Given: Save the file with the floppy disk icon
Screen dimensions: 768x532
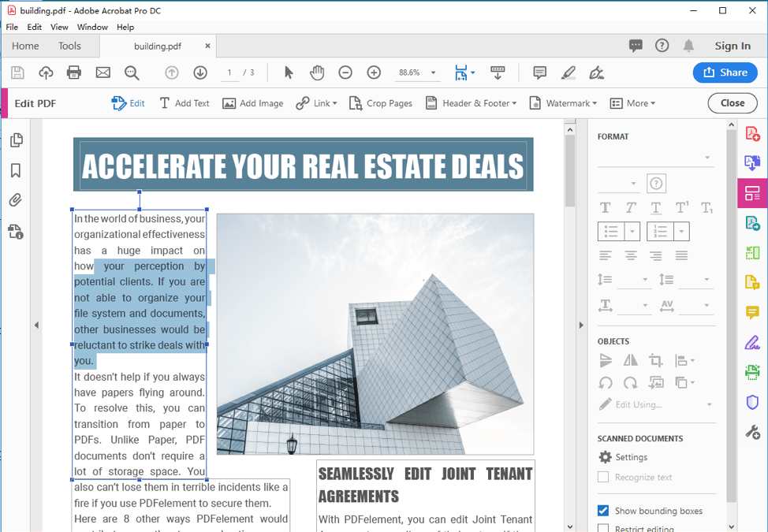Looking at the screenshot, I should click(x=17, y=73).
